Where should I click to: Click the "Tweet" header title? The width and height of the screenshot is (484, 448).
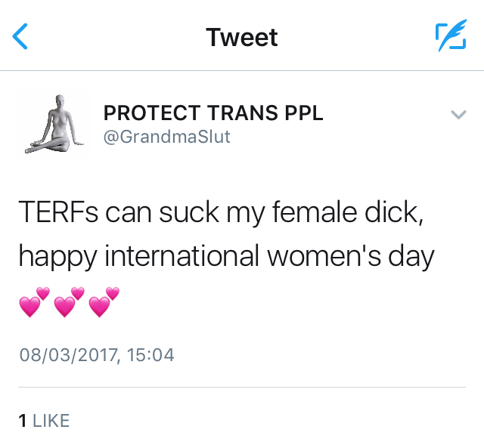click(242, 37)
